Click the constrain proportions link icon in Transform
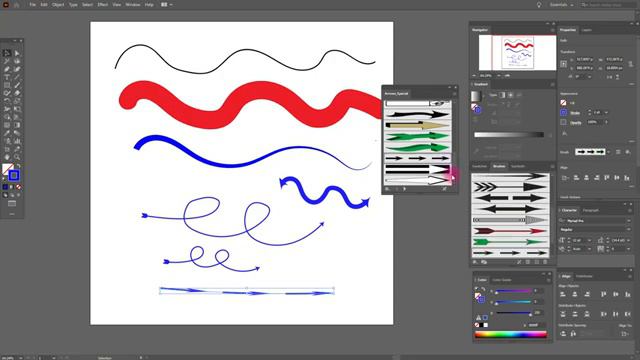 pyautogui.click(x=630, y=64)
